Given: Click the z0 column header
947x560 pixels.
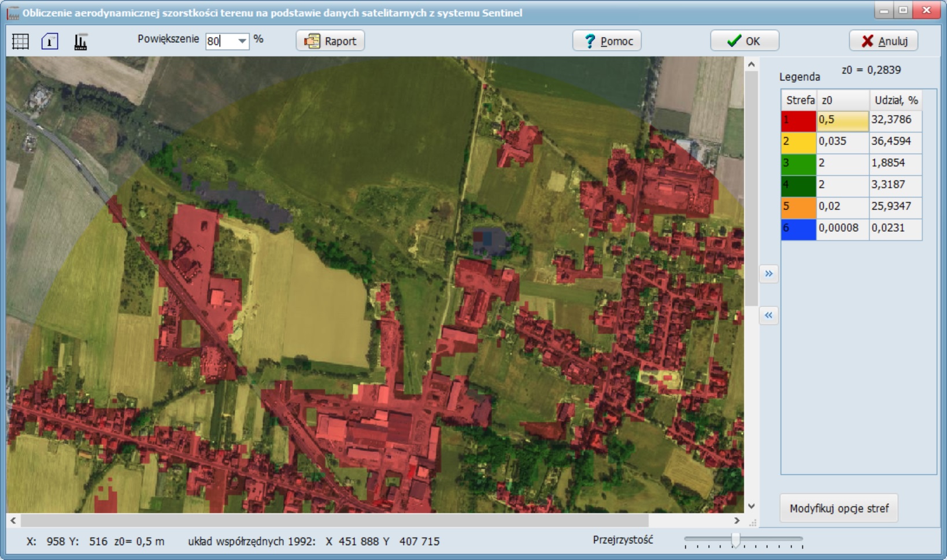Looking at the screenshot, I should (x=842, y=100).
